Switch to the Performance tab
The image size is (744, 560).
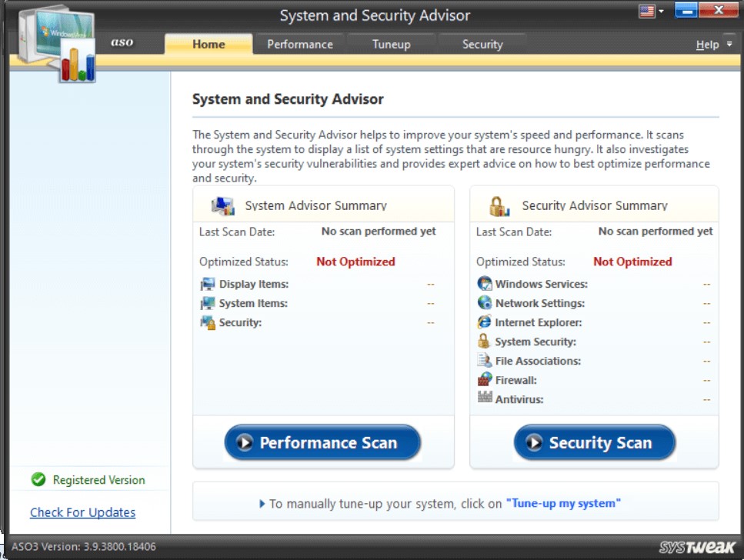[x=299, y=44]
